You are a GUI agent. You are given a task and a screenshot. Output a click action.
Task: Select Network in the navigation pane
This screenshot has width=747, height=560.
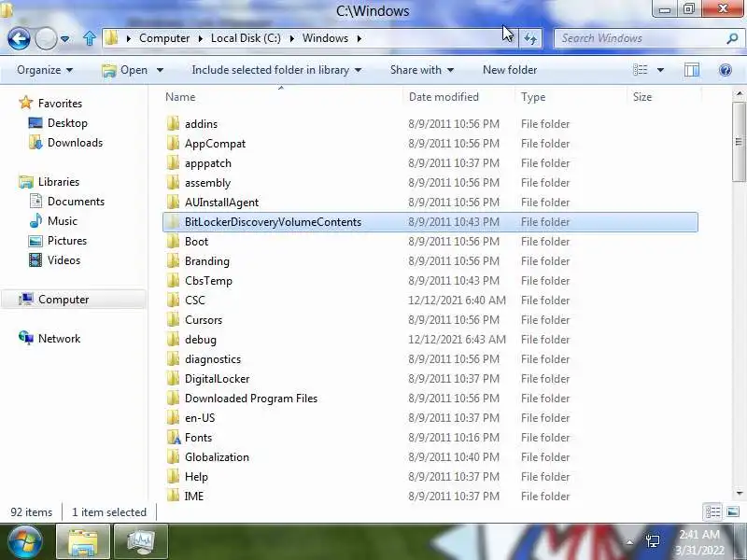49,338
